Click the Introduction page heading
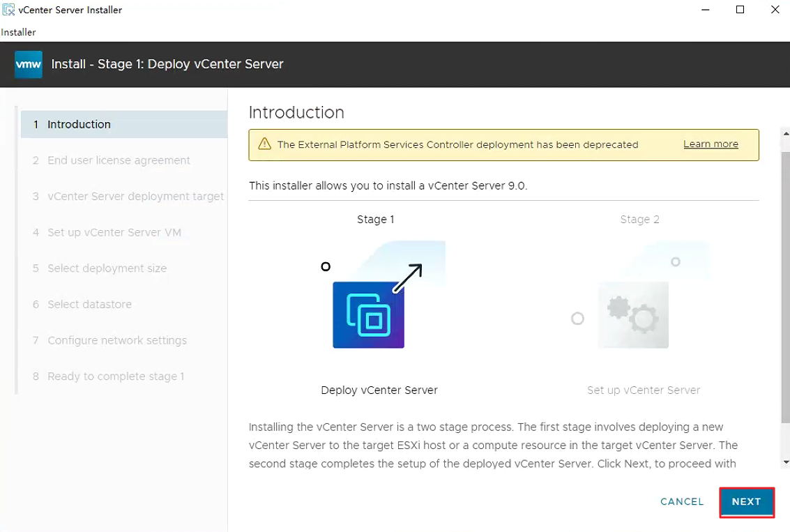The height and width of the screenshot is (532, 790). [x=296, y=112]
